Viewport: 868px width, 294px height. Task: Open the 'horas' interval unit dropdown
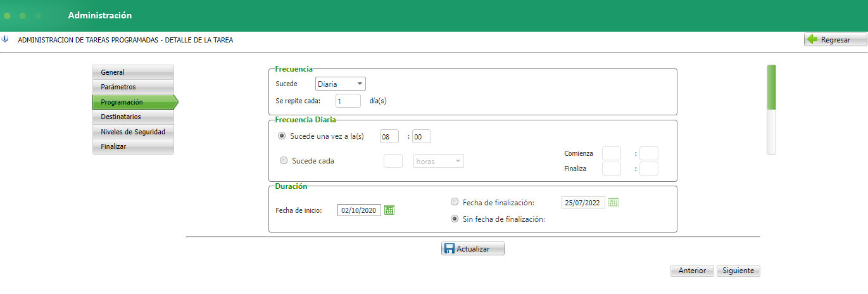click(439, 162)
